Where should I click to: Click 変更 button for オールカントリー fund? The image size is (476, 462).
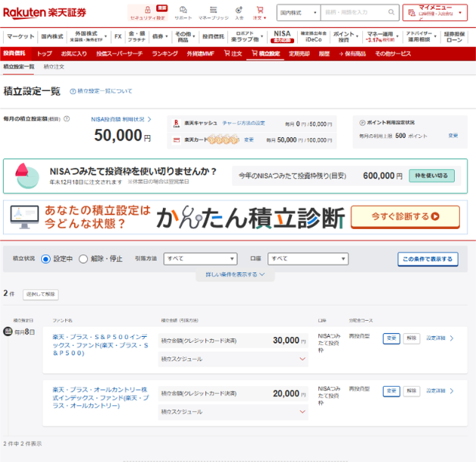pos(391,391)
